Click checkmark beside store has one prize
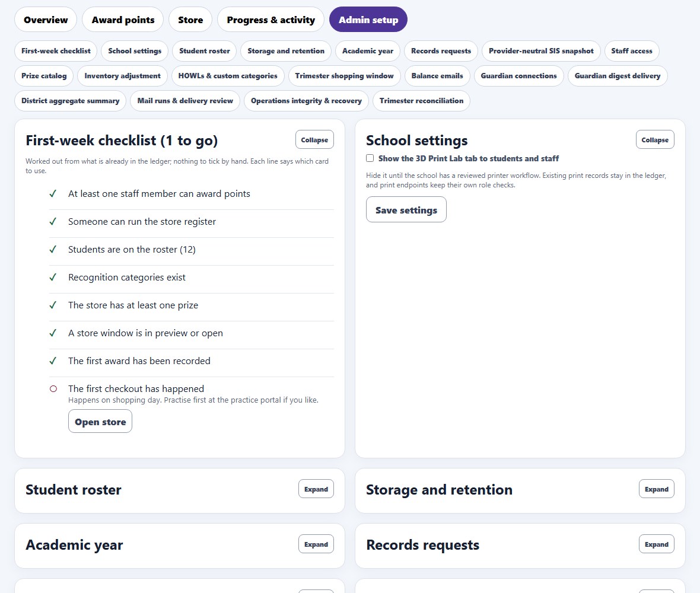Screen dimensions: 700x593 point(53,305)
